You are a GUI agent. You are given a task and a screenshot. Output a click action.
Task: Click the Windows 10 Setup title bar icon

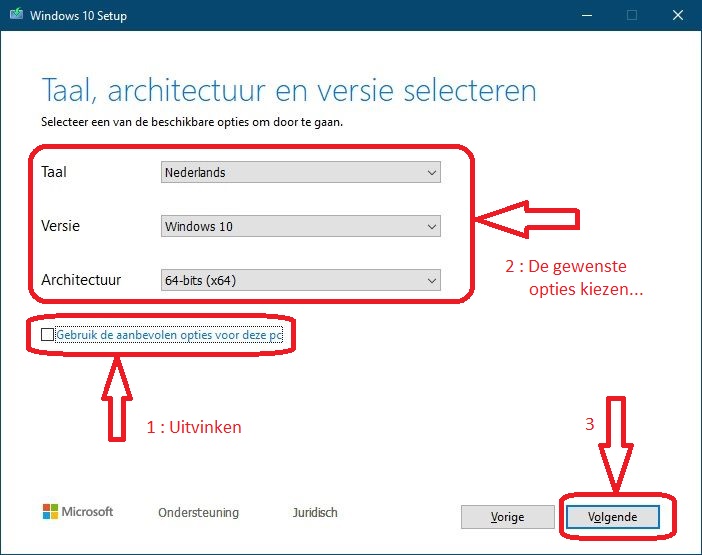(x=16, y=14)
